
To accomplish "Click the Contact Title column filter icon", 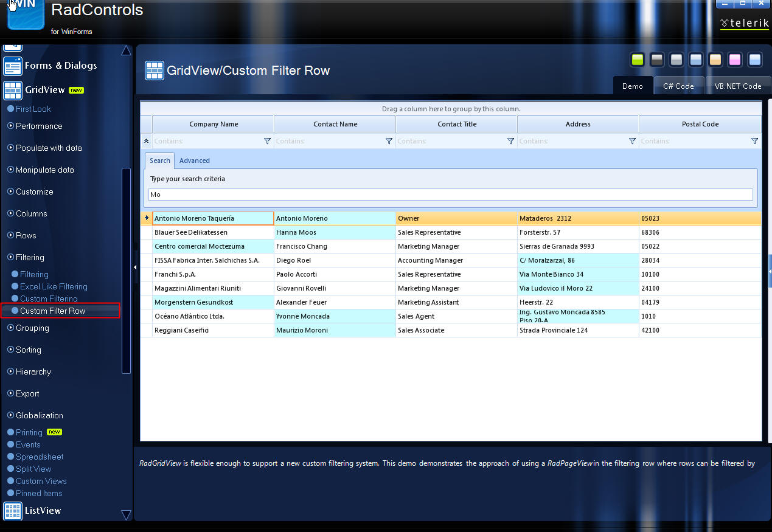I will (x=510, y=141).
